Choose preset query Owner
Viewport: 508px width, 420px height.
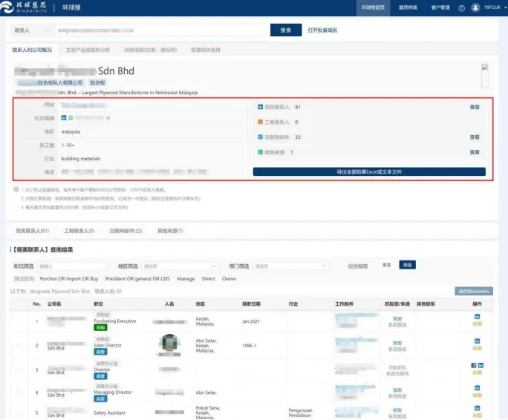click(229, 278)
